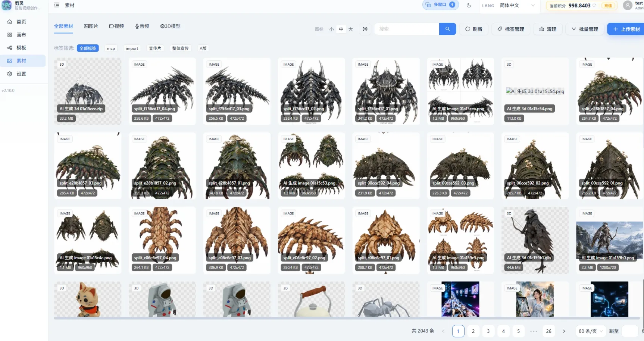Switch to 图片 images tab

point(91,26)
